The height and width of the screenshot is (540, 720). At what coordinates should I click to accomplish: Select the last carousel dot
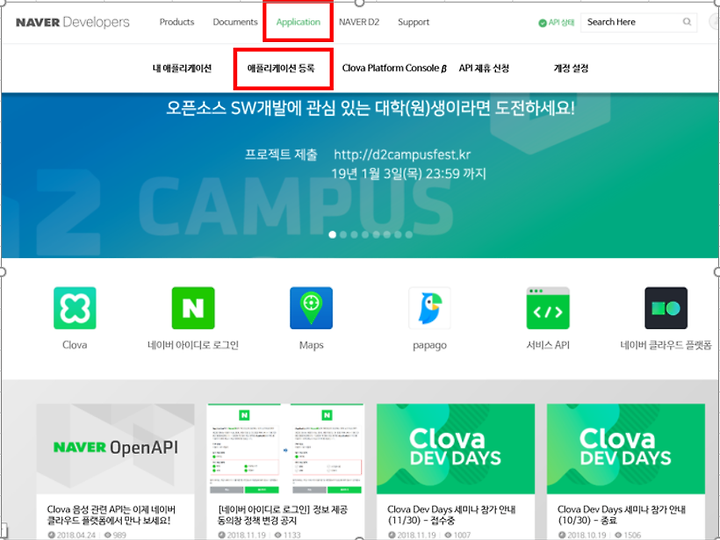pyautogui.click(x=409, y=235)
